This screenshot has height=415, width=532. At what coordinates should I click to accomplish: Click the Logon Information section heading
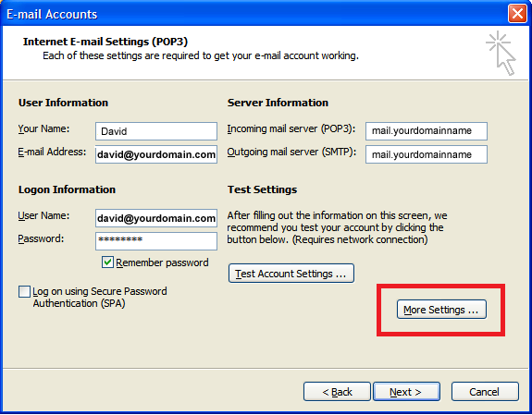pyautogui.click(x=67, y=189)
